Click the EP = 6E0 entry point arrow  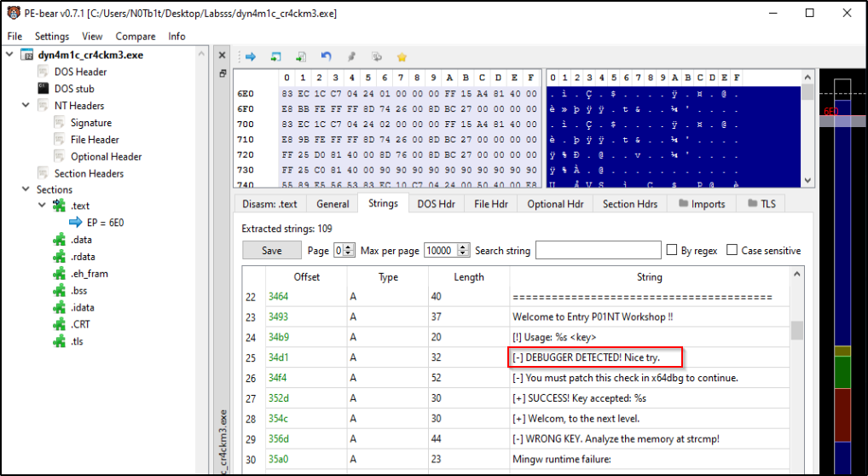coord(76,223)
